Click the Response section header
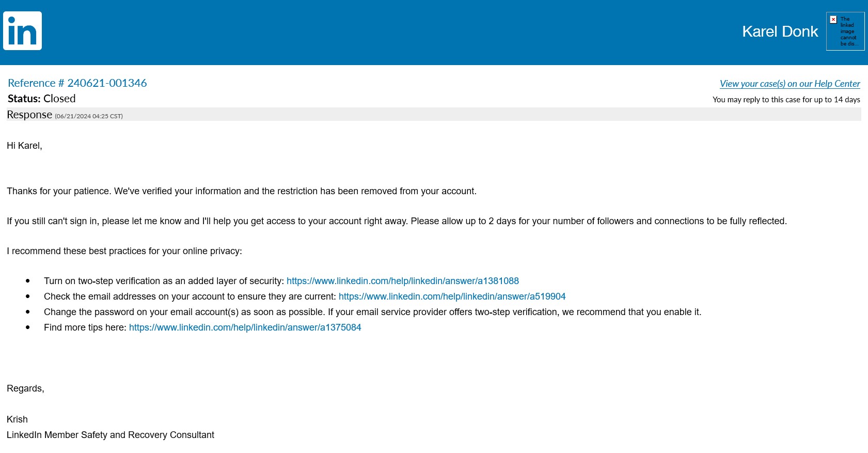The width and height of the screenshot is (868, 453). point(29,115)
